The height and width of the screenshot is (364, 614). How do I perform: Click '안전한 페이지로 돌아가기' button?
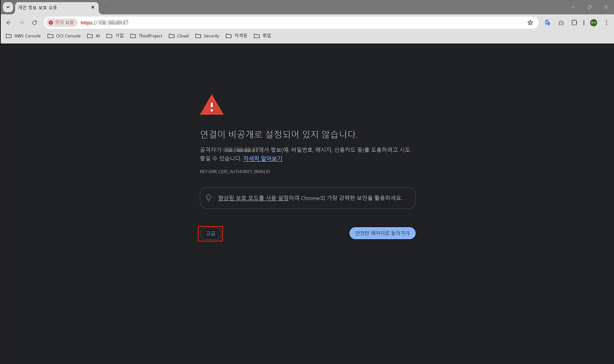[382, 233]
